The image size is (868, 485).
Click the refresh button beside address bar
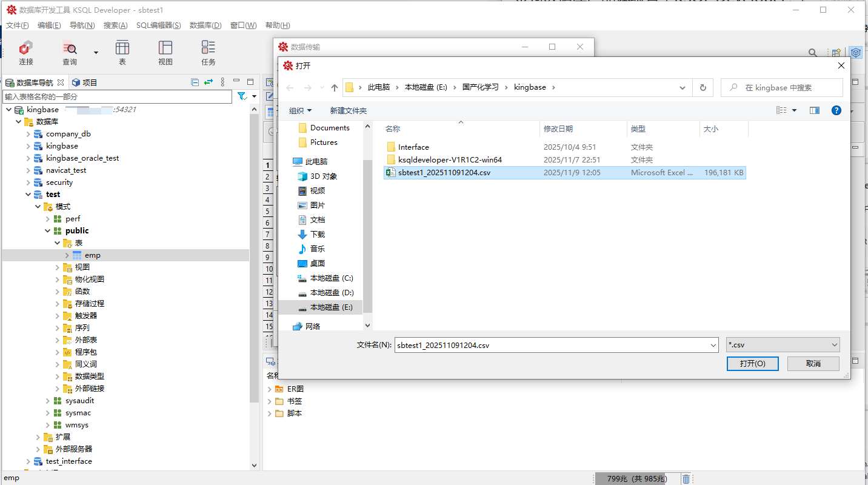coord(703,87)
